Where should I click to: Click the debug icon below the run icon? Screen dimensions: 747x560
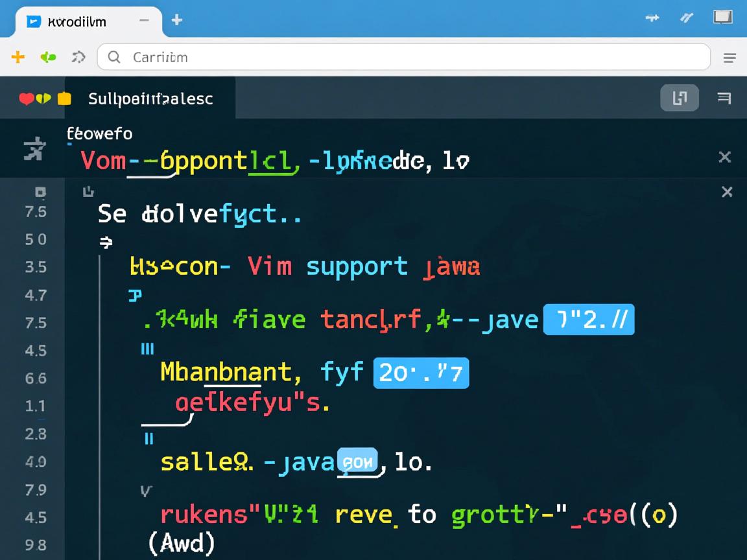[40, 192]
